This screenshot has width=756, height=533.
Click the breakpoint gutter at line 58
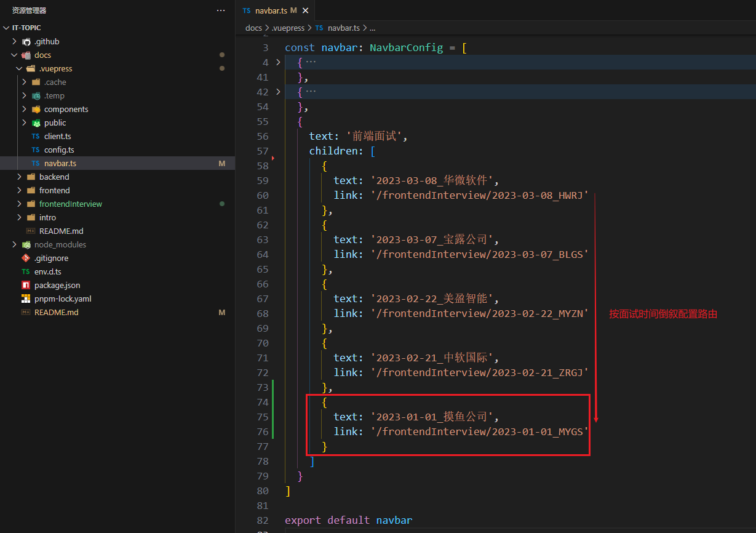[x=273, y=159]
